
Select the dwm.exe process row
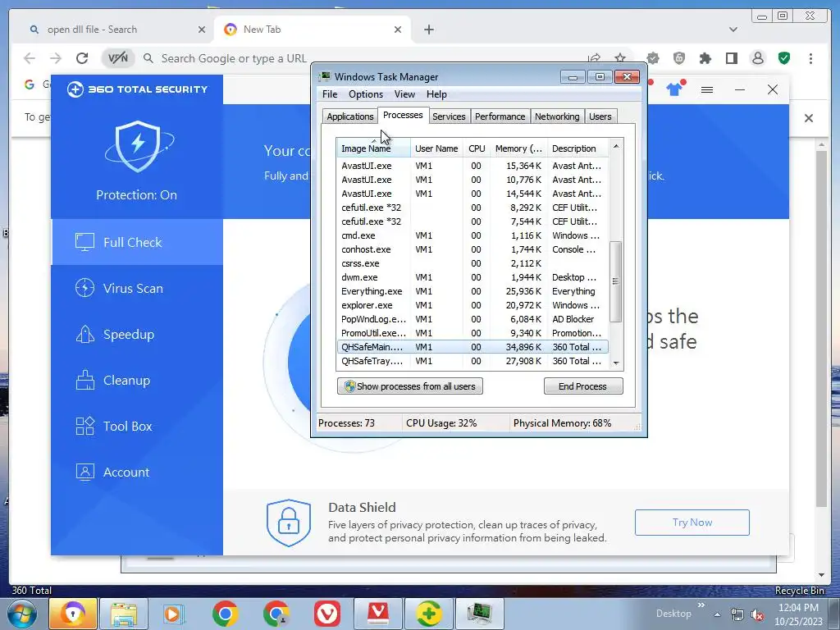472,277
